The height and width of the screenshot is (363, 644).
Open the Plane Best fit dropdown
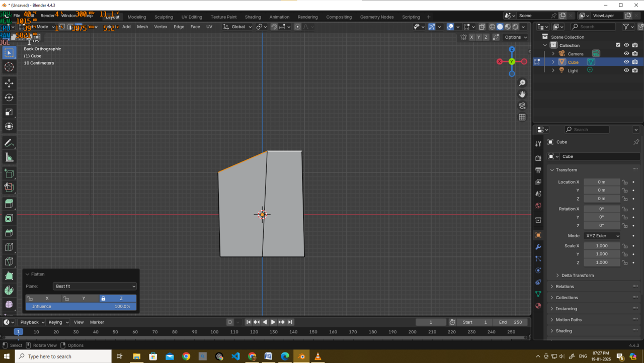[95, 286]
